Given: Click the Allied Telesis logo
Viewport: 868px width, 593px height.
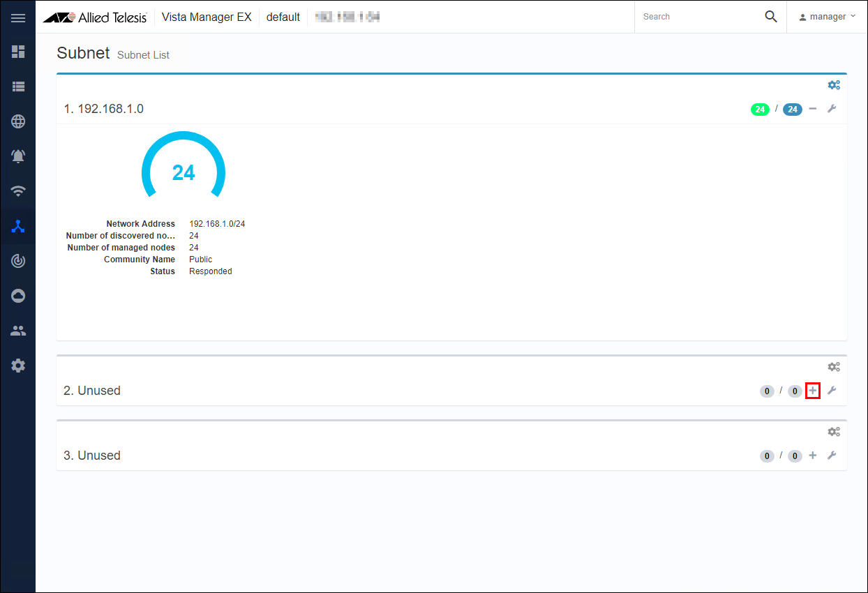Looking at the screenshot, I should (x=95, y=17).
